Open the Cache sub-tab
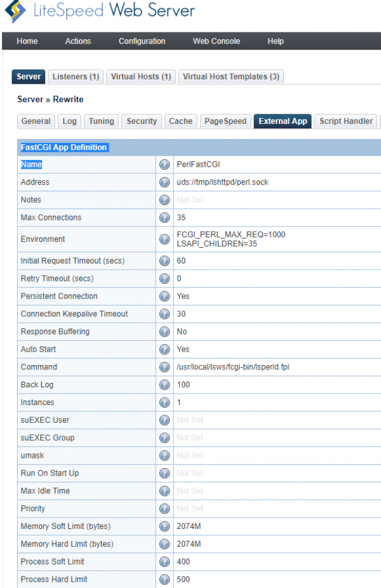Screen dimensions: 381x588 tap(181, 121)
